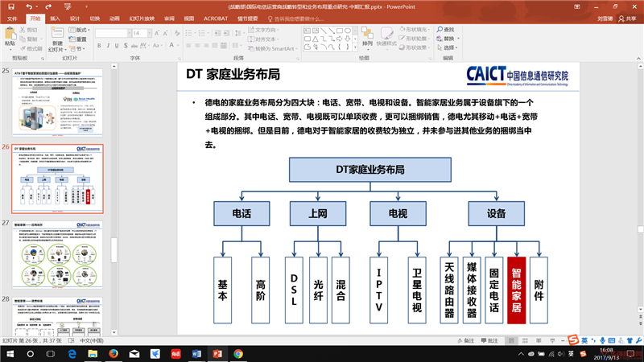Image resolution: width=644 pixels, height=362 pixels.
Task: Open the 文件 menu
Action: pos(12,19)
